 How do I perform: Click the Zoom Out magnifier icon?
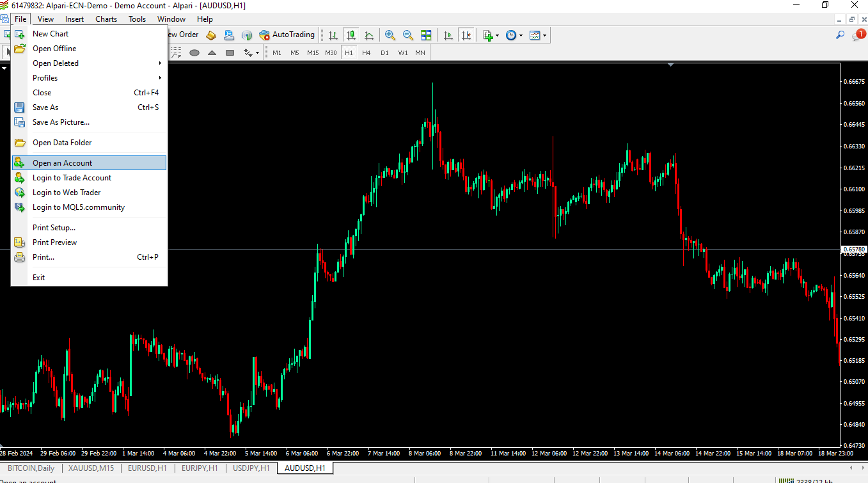point(407,35)
